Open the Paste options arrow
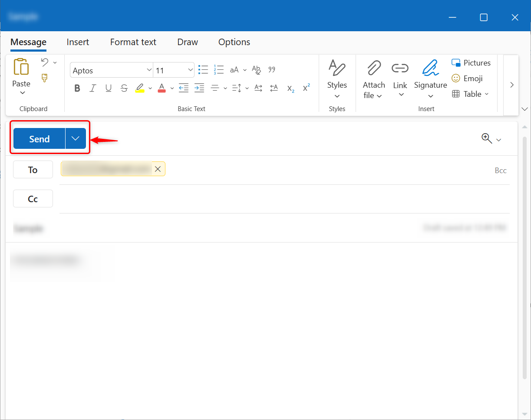Viewport: 531px width, 420px height. pos(23,92)
